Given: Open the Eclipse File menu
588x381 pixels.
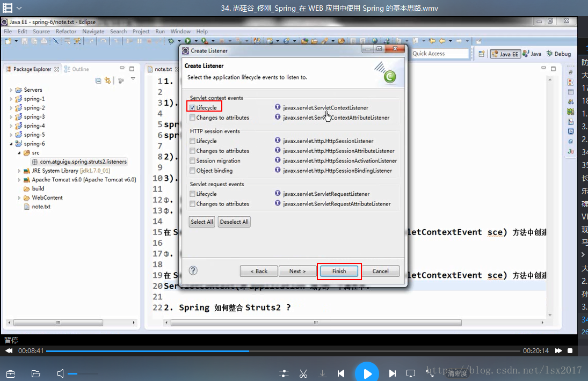Looking at the screenshot, I should pos(8,32).
